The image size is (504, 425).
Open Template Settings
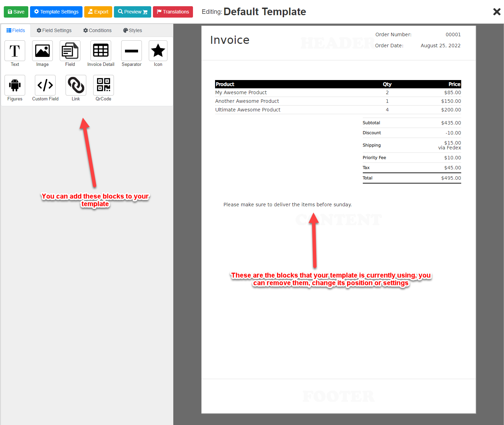coord(56,11)
